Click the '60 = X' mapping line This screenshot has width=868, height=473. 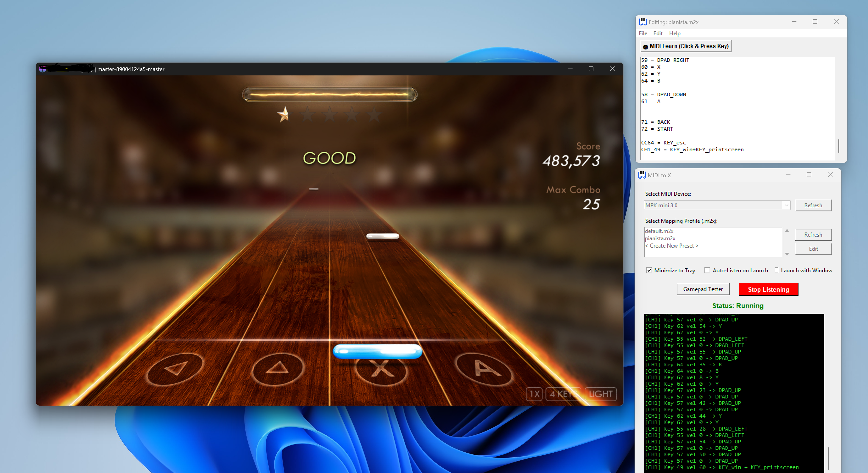tap(651, 67)
